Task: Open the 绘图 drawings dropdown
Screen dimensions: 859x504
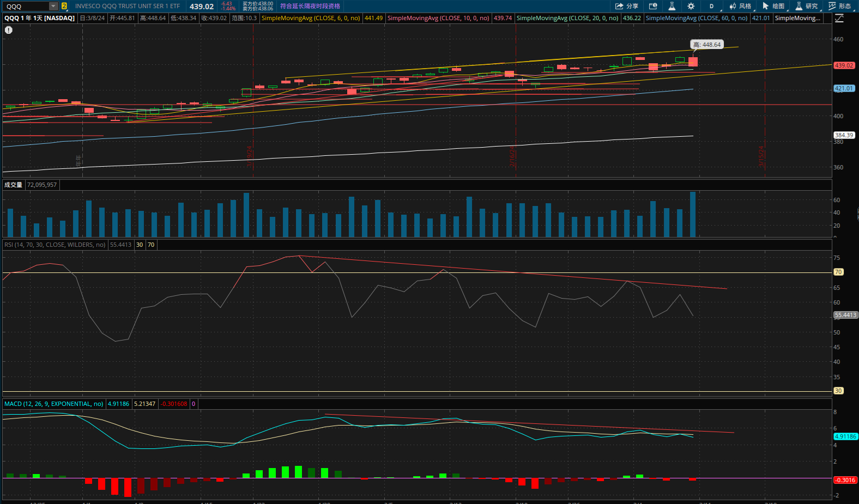Action: coord(774,6)
